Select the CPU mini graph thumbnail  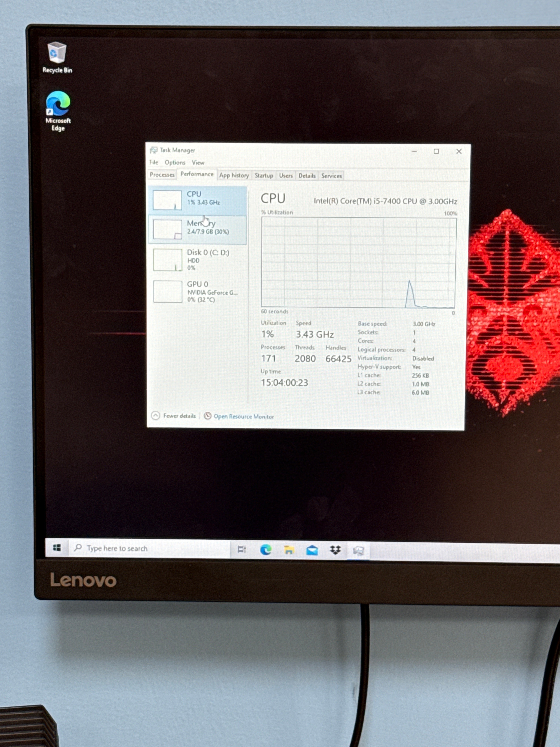[x=167, y=200]
